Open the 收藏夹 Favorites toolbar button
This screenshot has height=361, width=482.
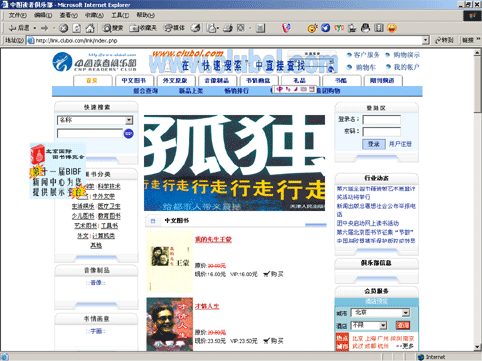(x=143, y=28)
